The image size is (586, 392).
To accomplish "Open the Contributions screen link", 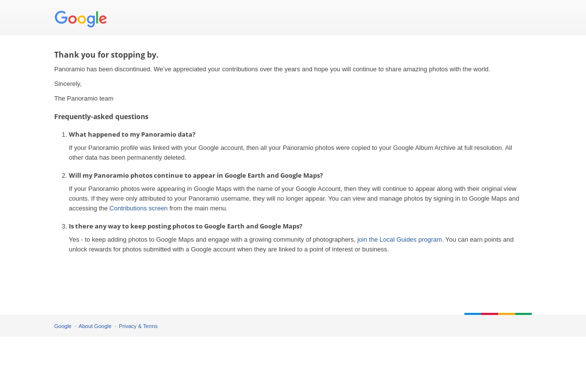I will (x=138, y=208).
